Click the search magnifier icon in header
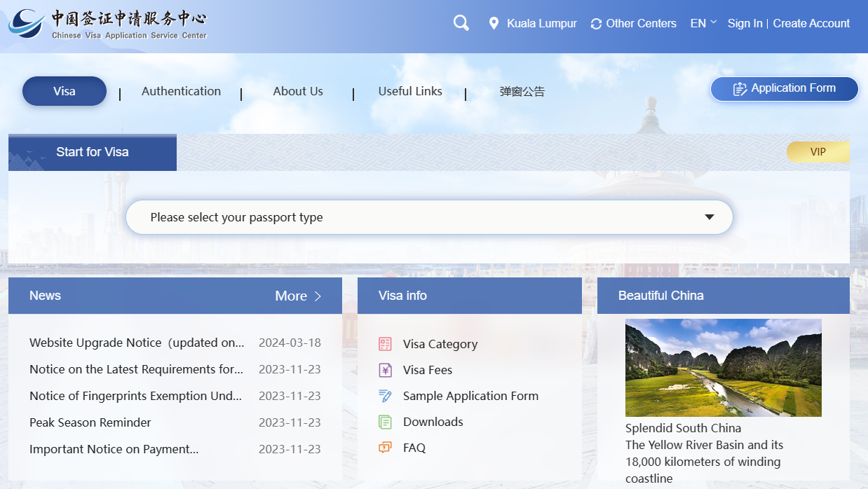The image size is (868, 489). (x=461, y=23)
